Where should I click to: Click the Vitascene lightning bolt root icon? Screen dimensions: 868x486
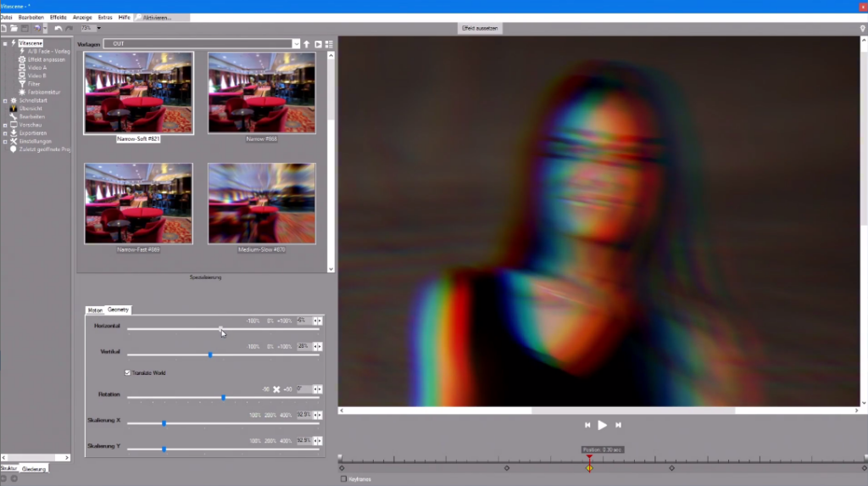click(14, 43)
